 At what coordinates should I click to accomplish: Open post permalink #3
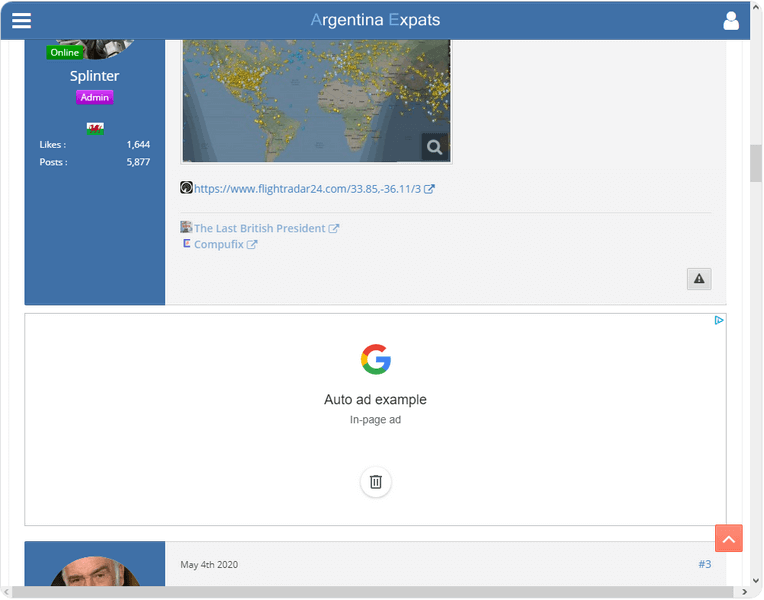click(x=705, y=564)
